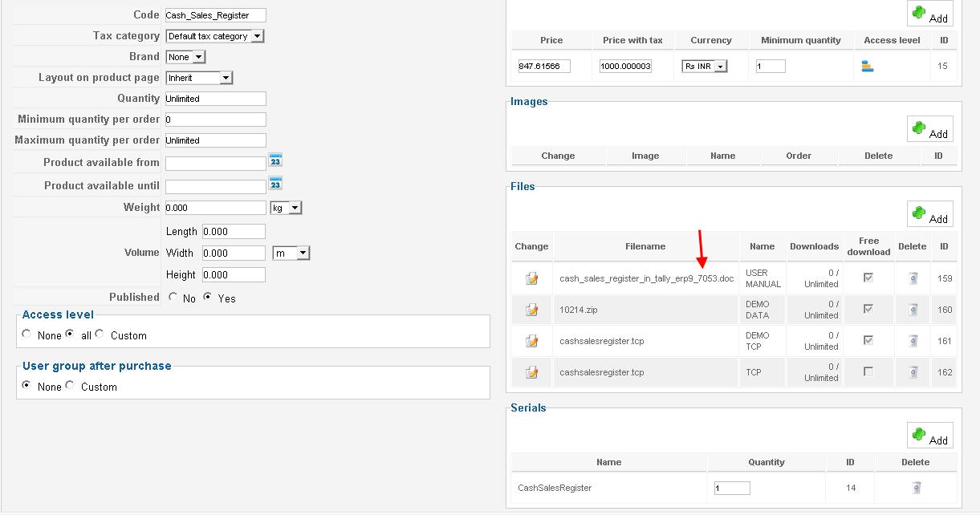
Task: Click filename cash_sales_register_in_tally_erp9_7053.doc
Action: coord(646,279)
